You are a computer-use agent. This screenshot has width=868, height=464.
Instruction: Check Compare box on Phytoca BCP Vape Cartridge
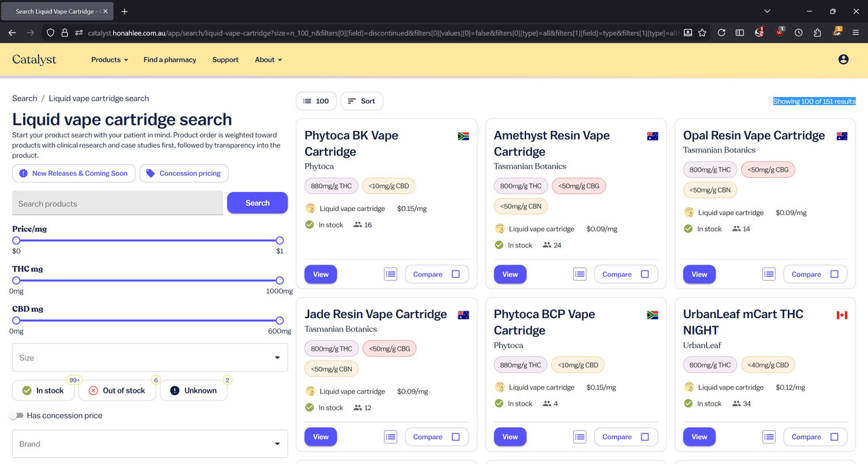pyautogui.click(x=645, y=437)
